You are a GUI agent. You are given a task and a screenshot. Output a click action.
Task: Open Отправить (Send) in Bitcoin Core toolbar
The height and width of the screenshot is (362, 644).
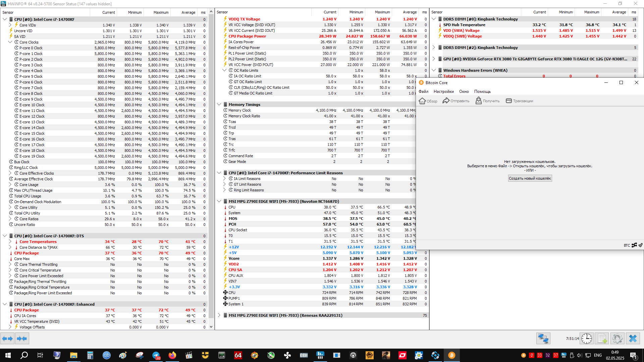(x=456, y=101)
